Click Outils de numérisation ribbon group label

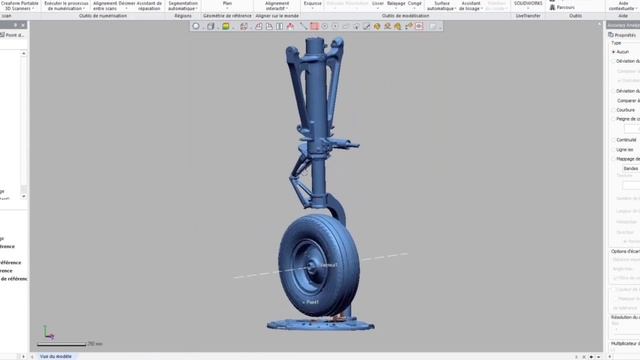pos(103,16)
